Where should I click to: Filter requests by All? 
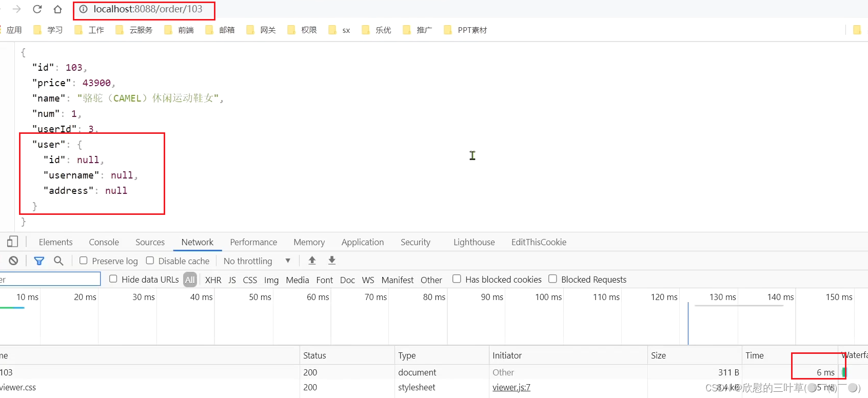click(x=190, y=280)
